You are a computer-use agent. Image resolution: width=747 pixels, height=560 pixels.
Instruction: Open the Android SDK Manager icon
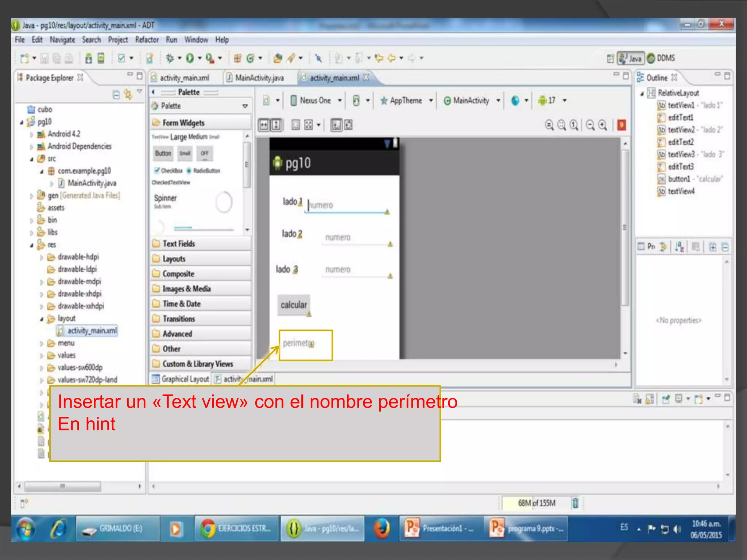pyautogui.click(x=89, y=58)
